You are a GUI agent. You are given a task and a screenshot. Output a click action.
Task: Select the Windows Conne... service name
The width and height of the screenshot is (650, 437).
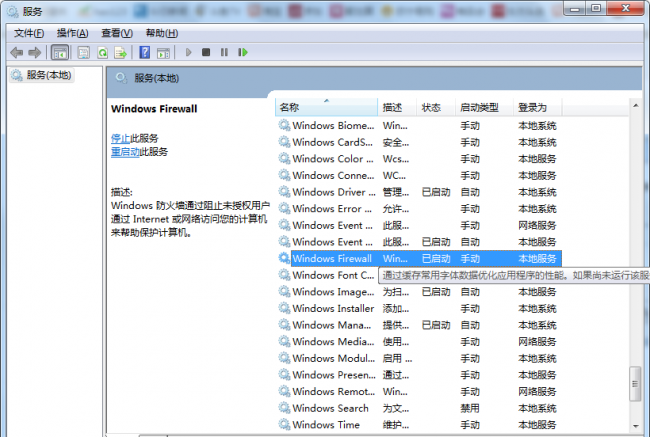click(333, 175)
